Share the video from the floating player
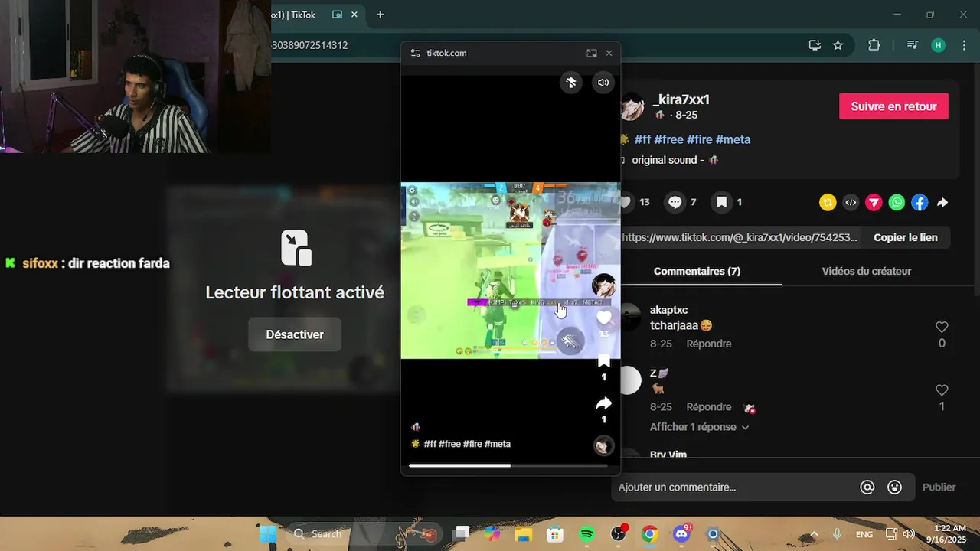The image size is (980, 551). (604, 403)
